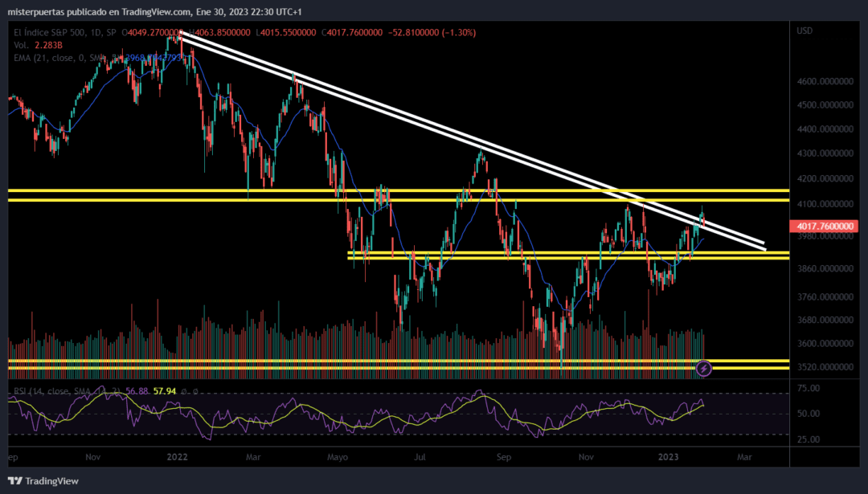This screenshot has height=494, width=868.
Task: Click the 2023 time axis label
Action: [668, 457]
